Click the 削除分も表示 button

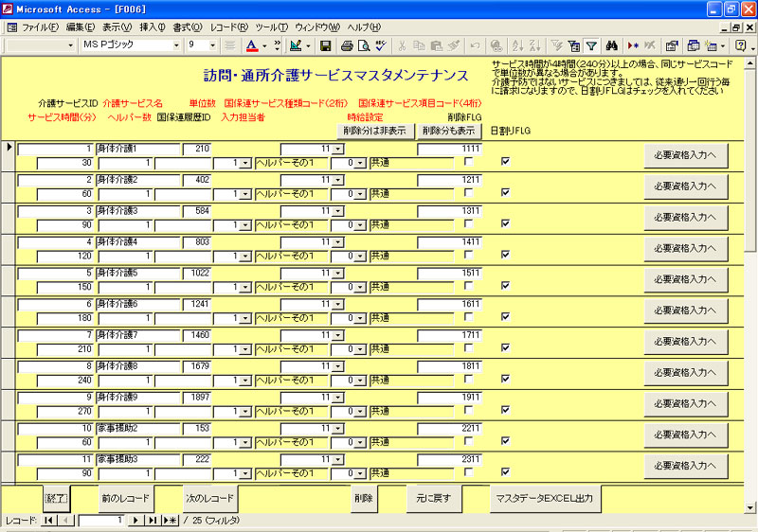pos(448,131)
